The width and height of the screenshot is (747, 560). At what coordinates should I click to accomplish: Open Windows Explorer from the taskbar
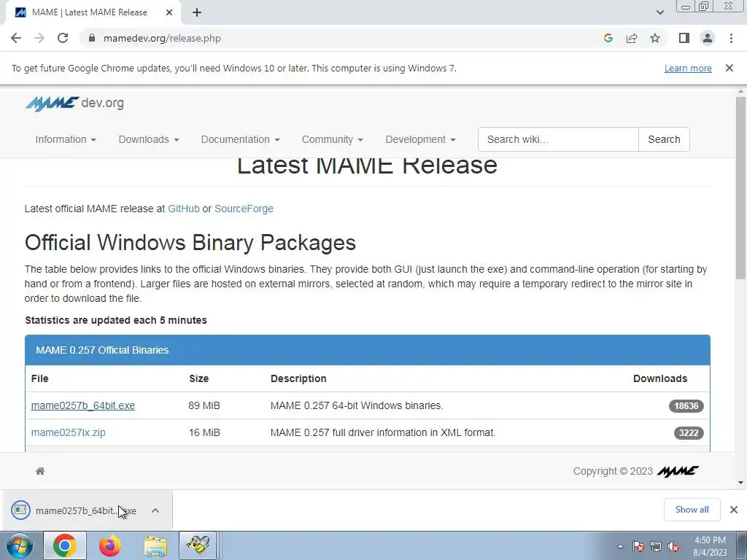click(x=155, y=547)
